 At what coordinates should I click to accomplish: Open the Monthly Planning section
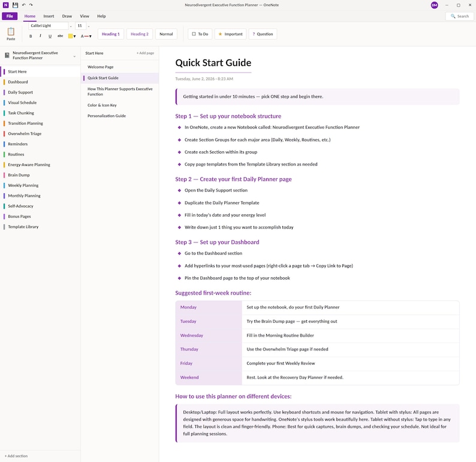point(40,196)
